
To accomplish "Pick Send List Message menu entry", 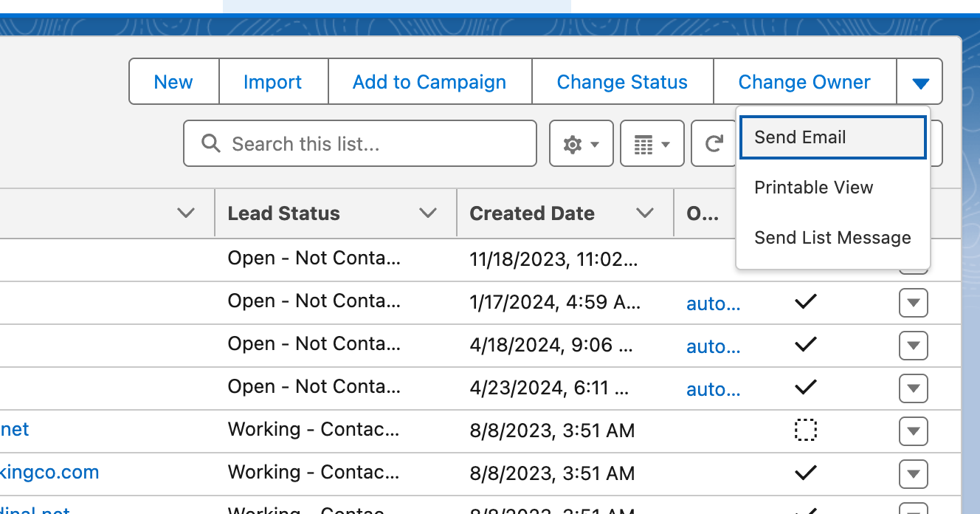I will pos(833,238).
